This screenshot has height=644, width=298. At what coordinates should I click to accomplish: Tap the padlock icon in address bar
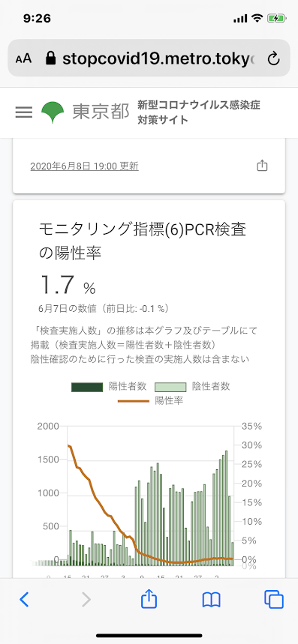tap(50, 58)
